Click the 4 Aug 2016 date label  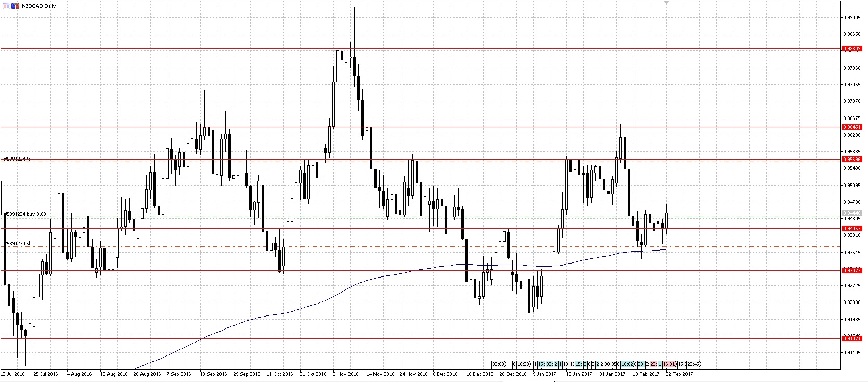pyautogui.click(x=79, y=374)
